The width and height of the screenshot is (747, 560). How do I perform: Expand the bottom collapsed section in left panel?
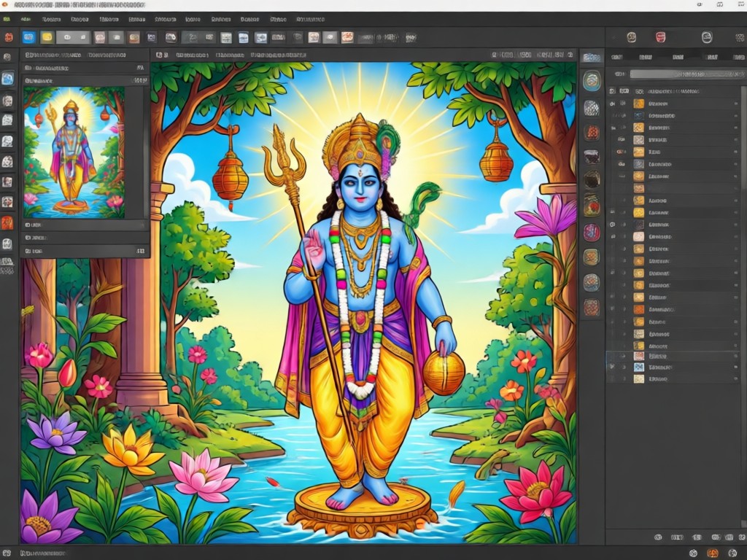85,251
